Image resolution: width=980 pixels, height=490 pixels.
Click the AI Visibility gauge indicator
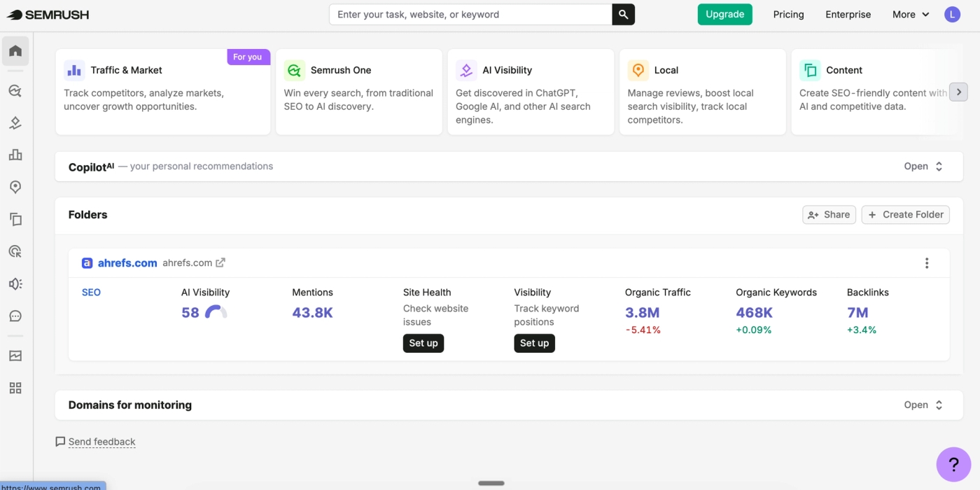(x=216, y=312)
